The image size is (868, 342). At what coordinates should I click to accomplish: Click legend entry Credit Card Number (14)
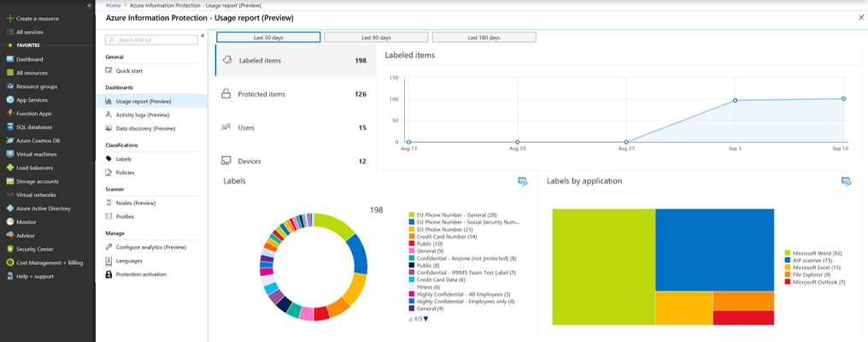443,237
